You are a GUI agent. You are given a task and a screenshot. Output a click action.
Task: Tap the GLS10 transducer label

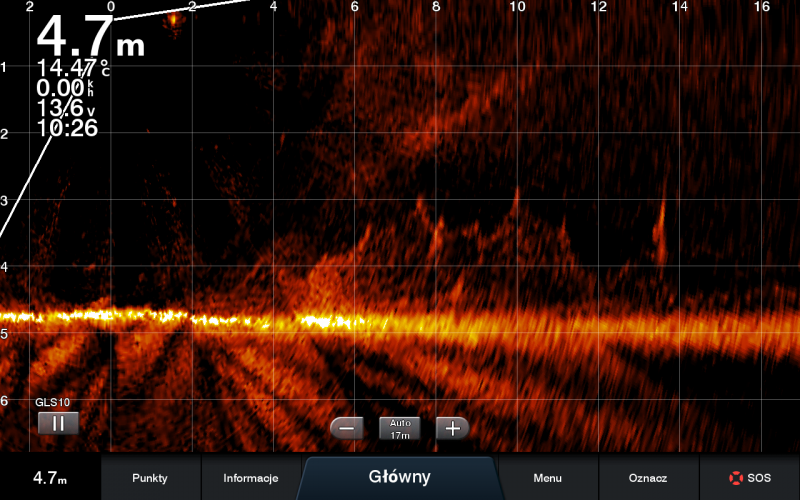click(52, 402)
